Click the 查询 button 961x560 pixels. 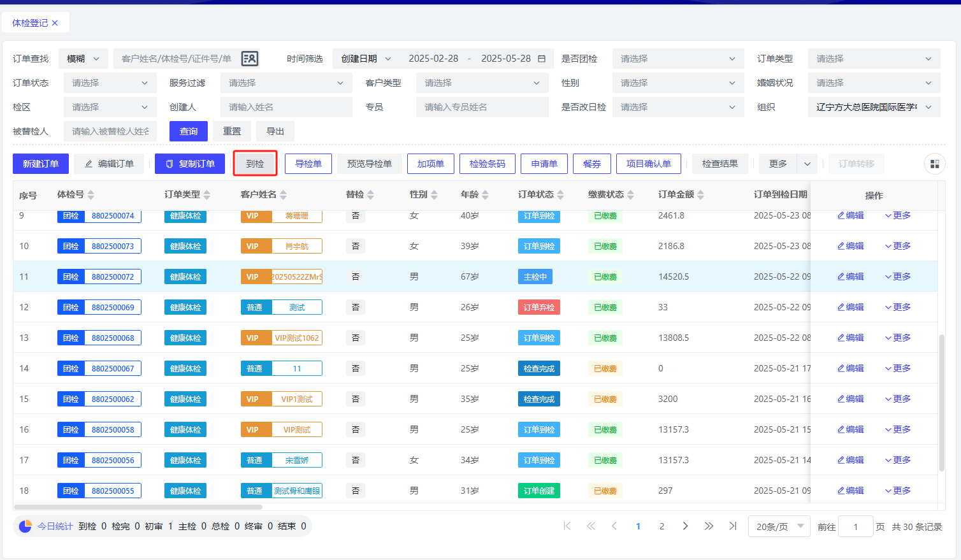pos(189,131)
